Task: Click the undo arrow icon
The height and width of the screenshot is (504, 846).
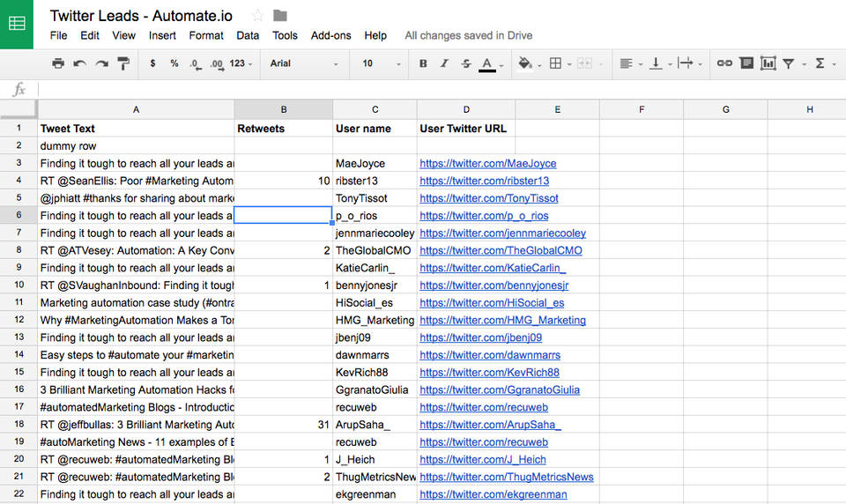Action: point(80,63)
